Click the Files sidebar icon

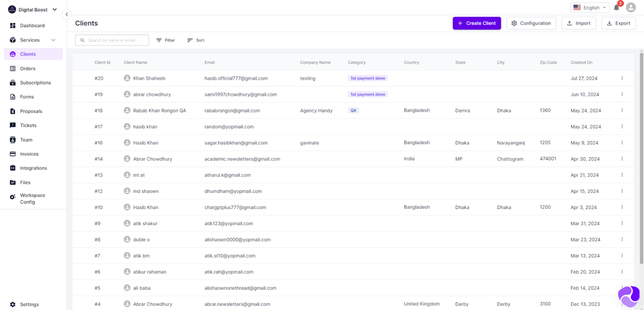(12, 183)
